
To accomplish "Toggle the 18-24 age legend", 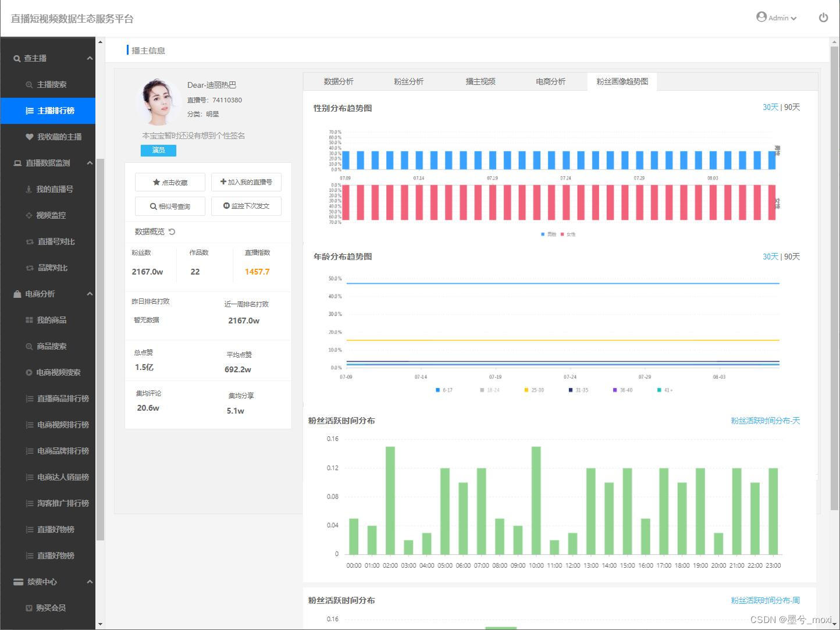I will pyautogui.click(x=490, y=390).
